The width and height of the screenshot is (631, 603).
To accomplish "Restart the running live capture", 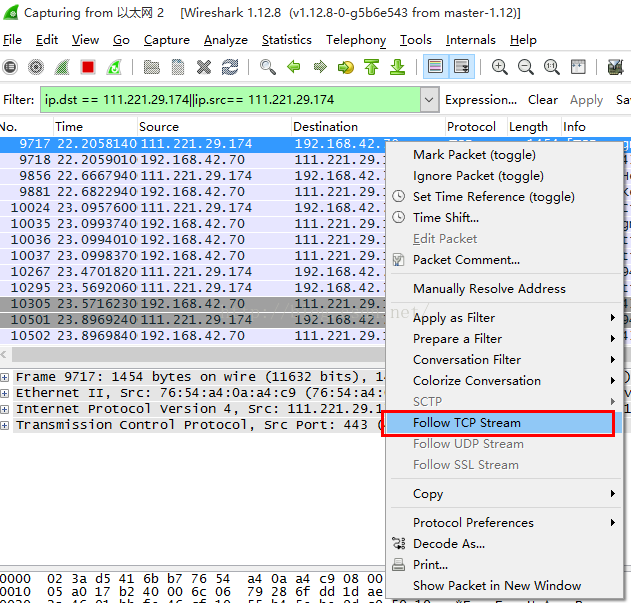I will [x=114, y=67].
